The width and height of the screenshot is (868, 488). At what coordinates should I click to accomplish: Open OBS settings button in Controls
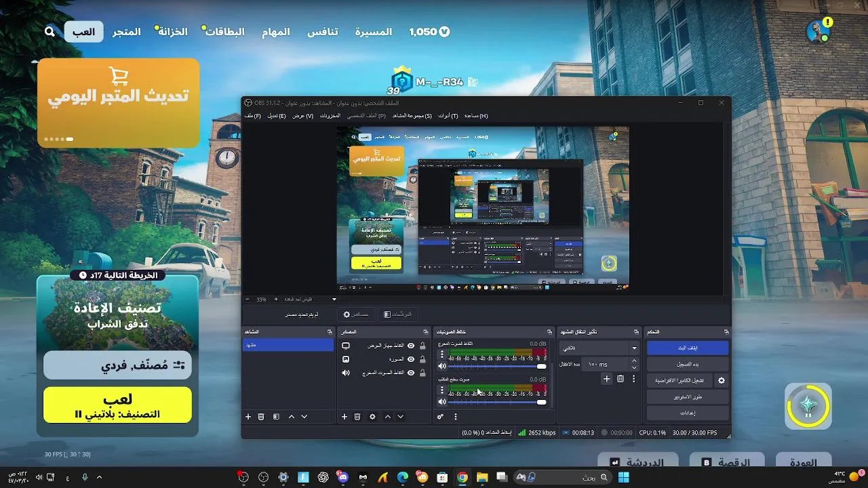tap(688, 413)
